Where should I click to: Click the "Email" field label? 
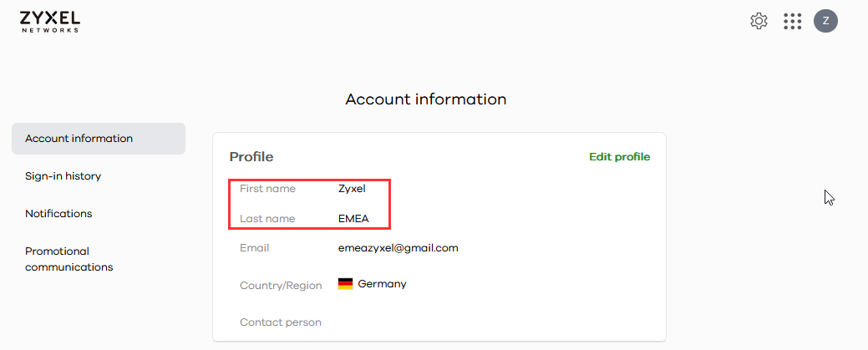point(254,248)
